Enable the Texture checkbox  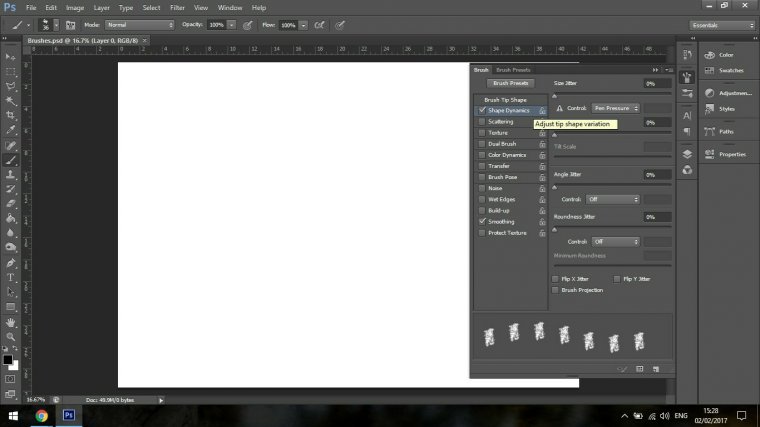click(x=482, y=133)
